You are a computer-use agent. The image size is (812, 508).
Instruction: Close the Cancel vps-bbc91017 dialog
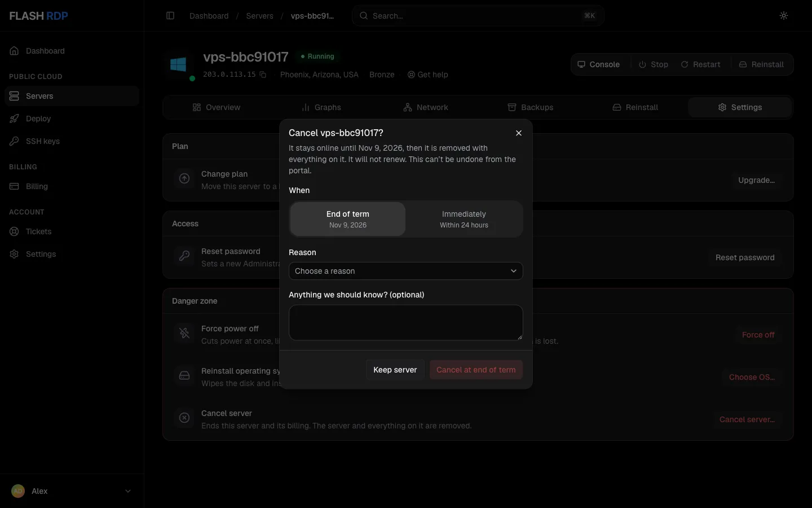click(x=519, y=133)
